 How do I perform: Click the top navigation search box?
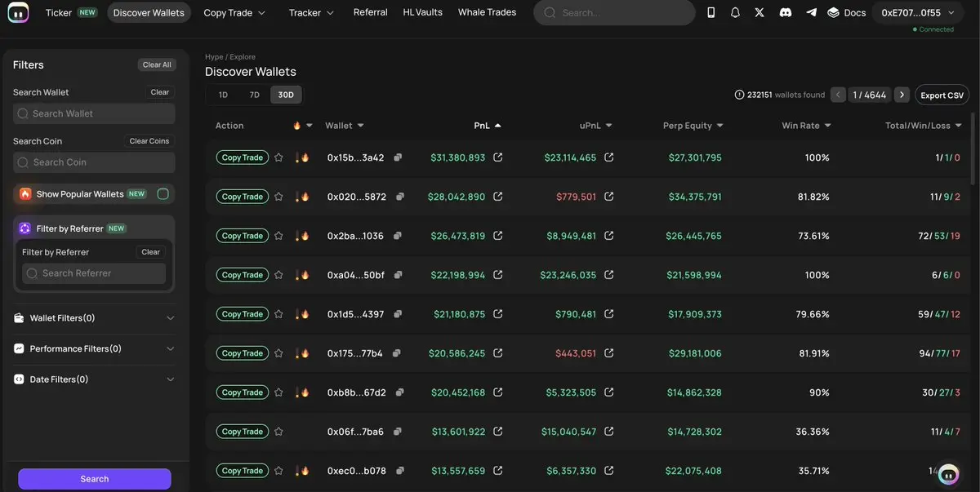click(x=614, y=13)
